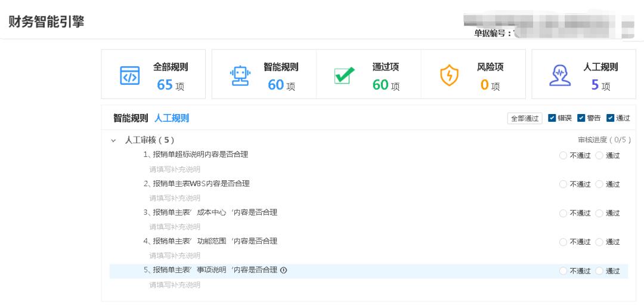Toggle the 警告 filter checkbox
This screenshot has width=644, height=305.
click(x=581, y=118)
